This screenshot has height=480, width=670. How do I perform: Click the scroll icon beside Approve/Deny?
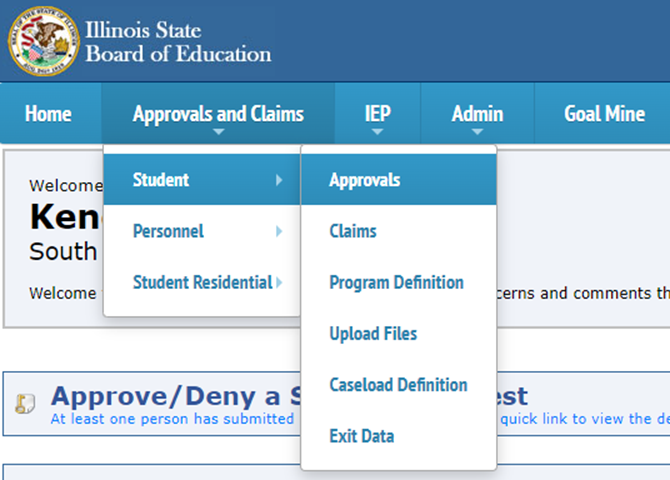coord(27,404)
